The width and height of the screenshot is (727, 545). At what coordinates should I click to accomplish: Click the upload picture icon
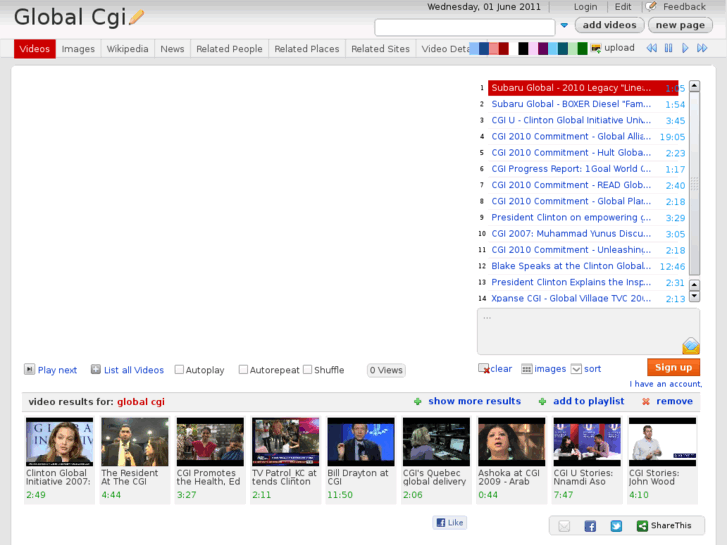tap(596, 48)
